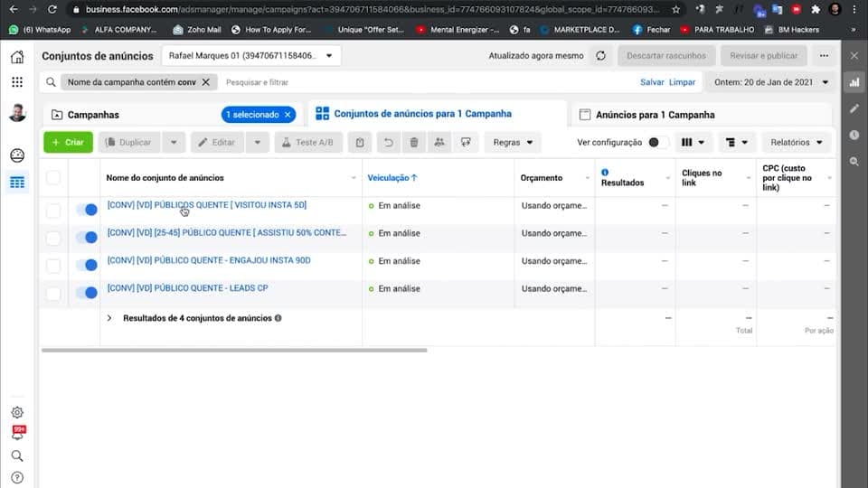This screenshot has width=868, height=488.
Task: Open the nine-dot apps grid icon
Action: (x=17, y=82)
